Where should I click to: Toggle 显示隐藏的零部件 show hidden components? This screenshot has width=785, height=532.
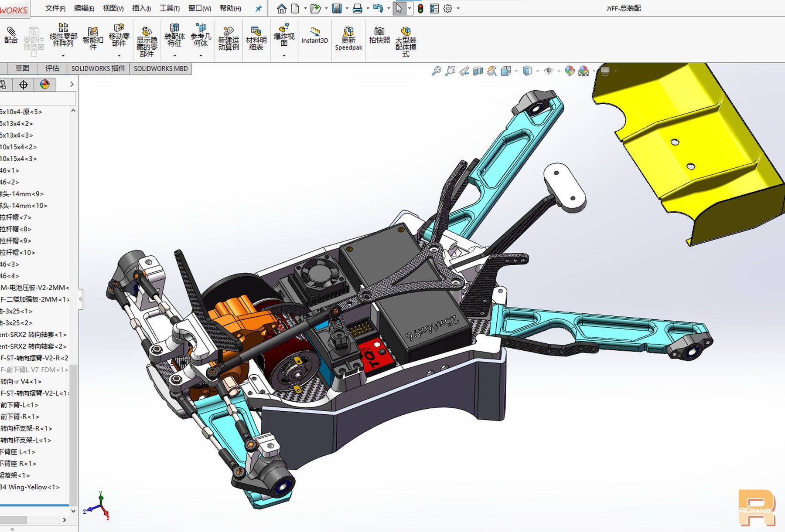[x=147, y=42]
